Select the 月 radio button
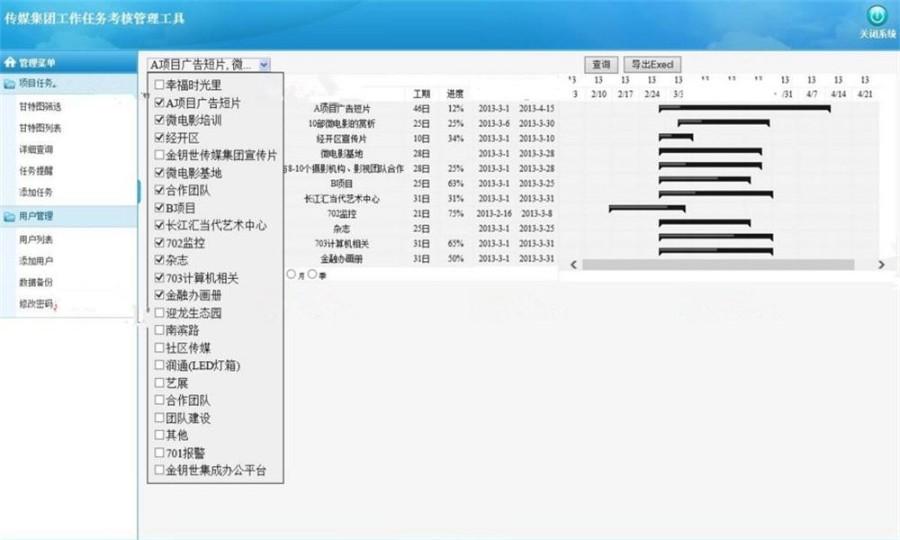 [291, 274]
